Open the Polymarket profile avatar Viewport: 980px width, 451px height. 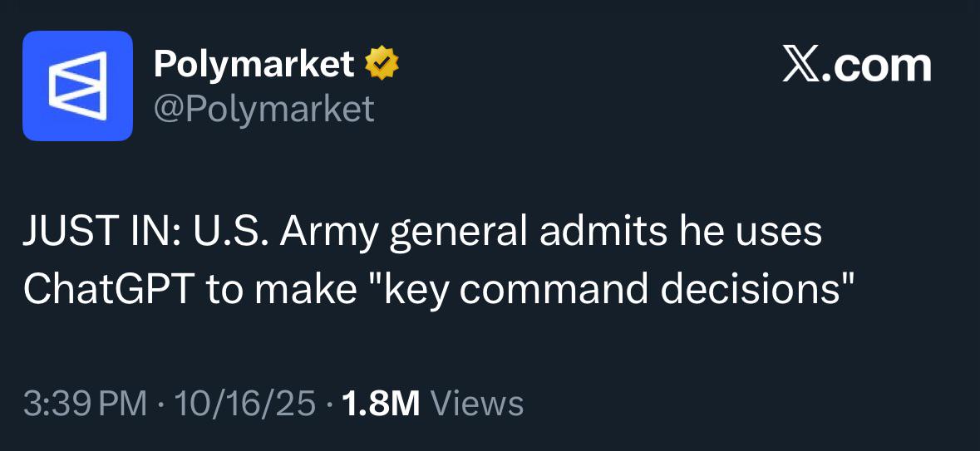[77, 86]
